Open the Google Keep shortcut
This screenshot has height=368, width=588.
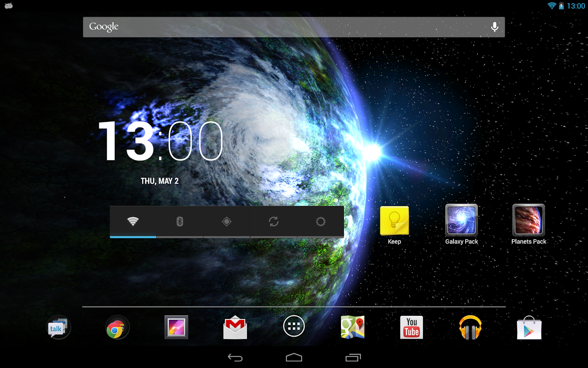click(394, 221)
